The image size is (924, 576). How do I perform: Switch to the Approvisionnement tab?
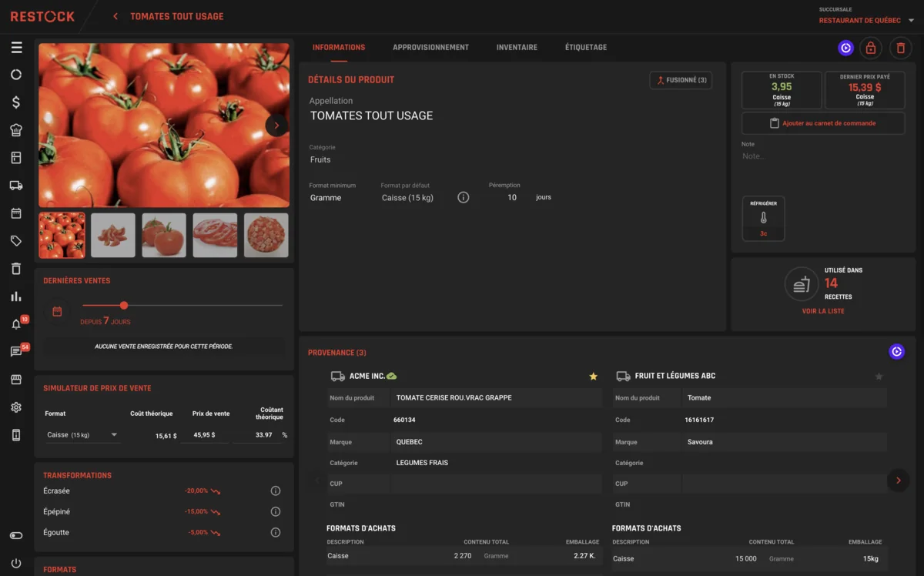tap(430, 48)
